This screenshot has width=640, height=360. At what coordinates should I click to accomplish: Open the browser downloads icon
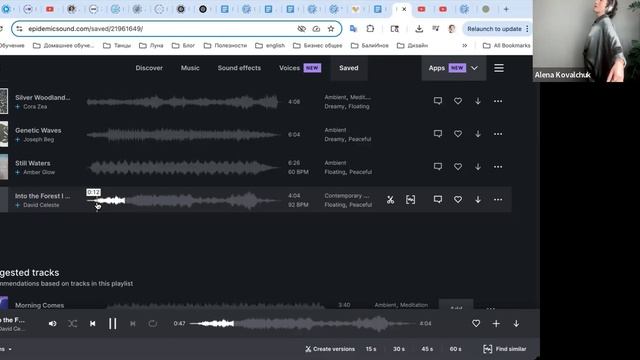tap(419, 29)
